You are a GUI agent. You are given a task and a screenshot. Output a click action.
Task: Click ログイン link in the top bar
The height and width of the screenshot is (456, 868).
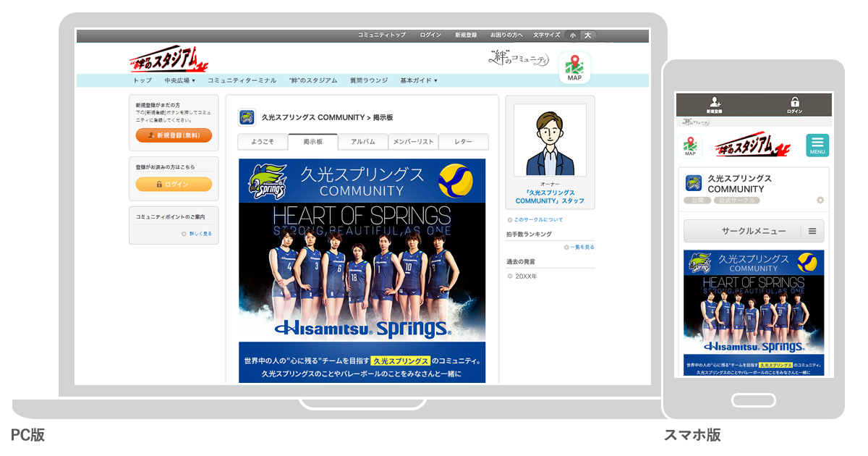(x=430, y=35)
